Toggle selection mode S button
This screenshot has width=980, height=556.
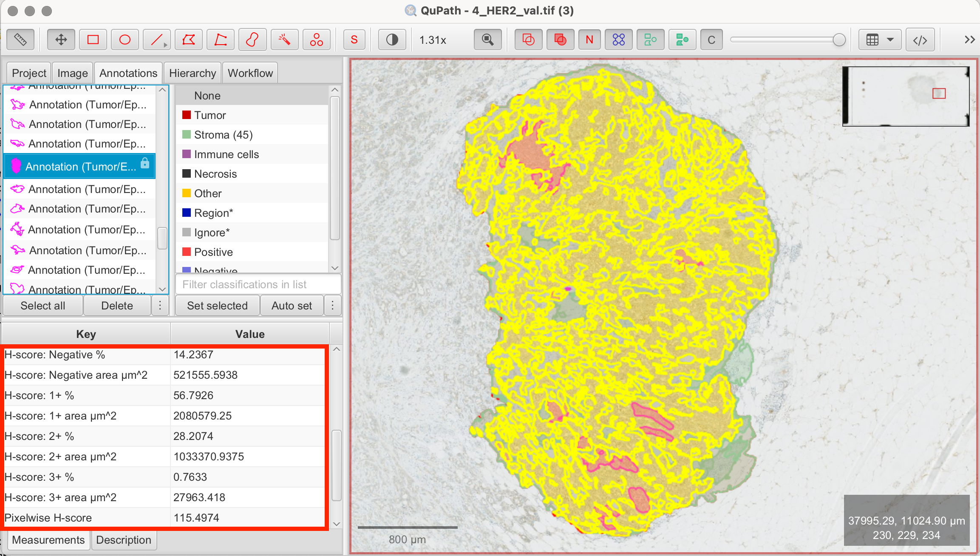(354, 40)
